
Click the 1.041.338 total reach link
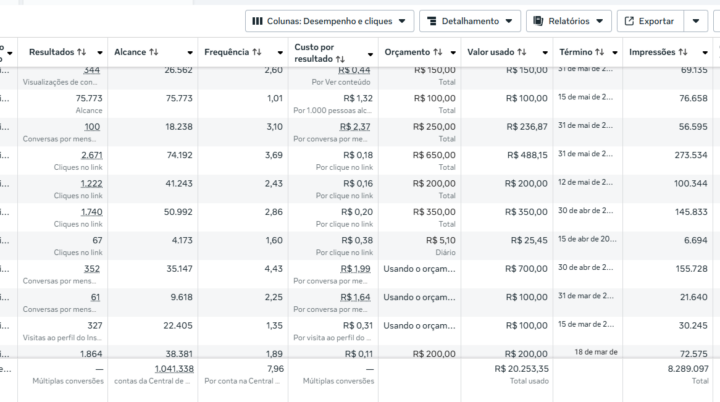[x=174, y=369]
